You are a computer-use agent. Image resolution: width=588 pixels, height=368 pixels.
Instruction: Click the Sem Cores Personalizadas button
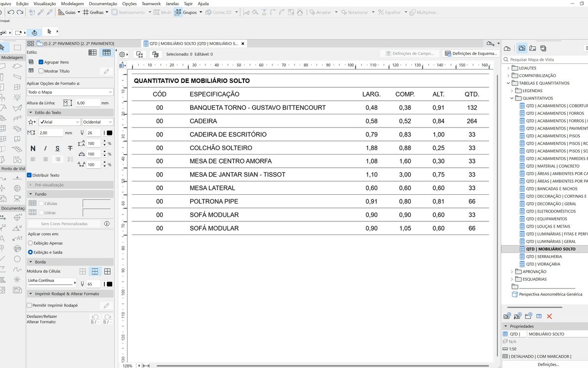[x=64, y=223]
